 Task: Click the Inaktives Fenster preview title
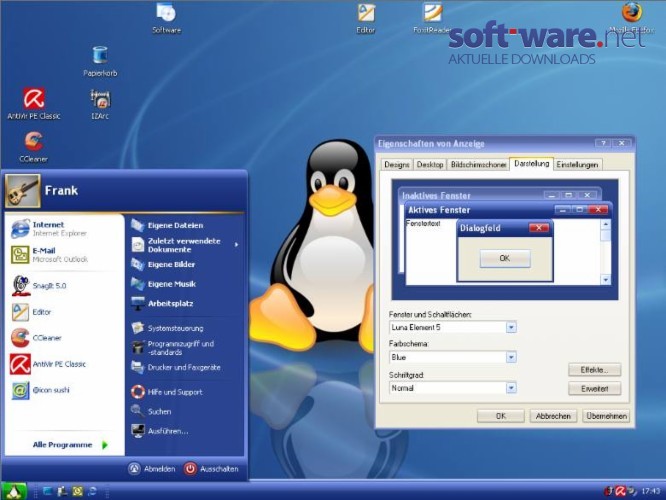pyautogui.click(x=436, y=195)
